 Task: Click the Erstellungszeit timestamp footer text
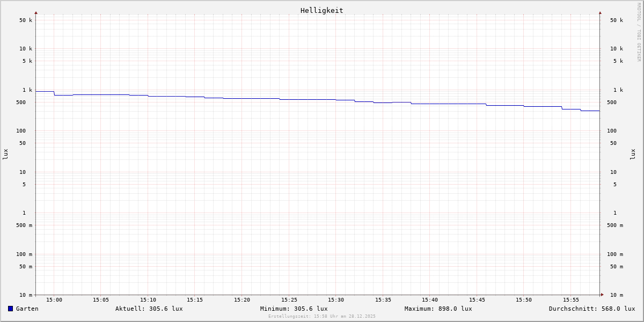point(321,317)
